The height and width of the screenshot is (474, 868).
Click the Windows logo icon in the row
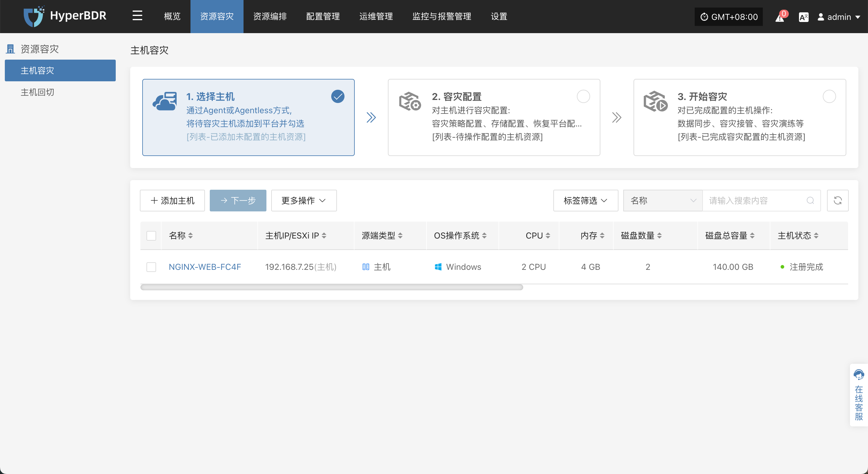click(x=438, y=267)
